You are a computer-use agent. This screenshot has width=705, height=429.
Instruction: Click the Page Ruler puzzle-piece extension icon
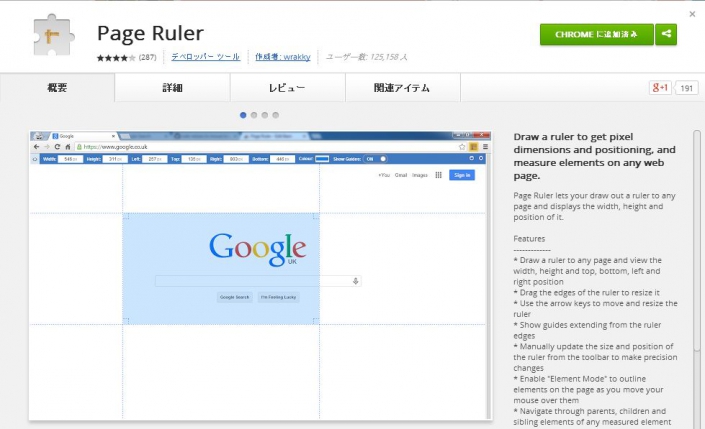53,35
